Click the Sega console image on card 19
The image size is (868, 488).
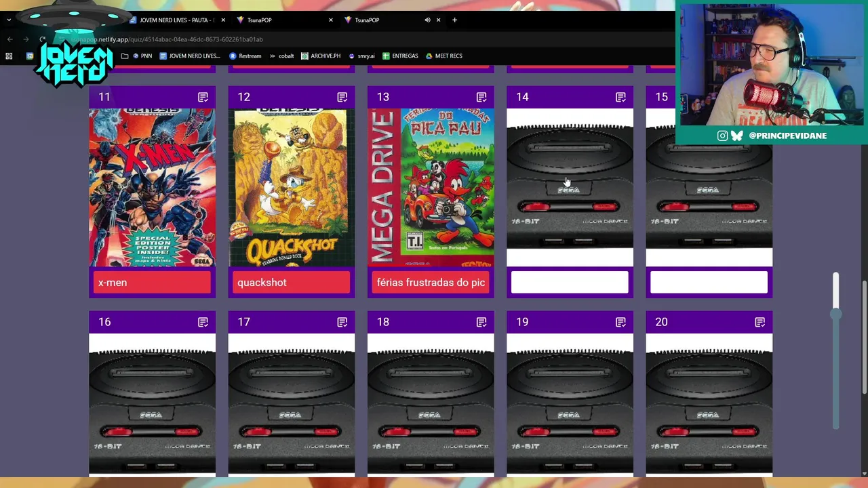[x=570, y=405]
